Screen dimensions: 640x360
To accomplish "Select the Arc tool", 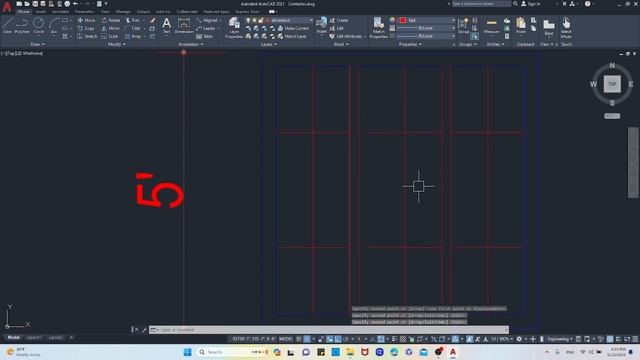I will point(54,26).
